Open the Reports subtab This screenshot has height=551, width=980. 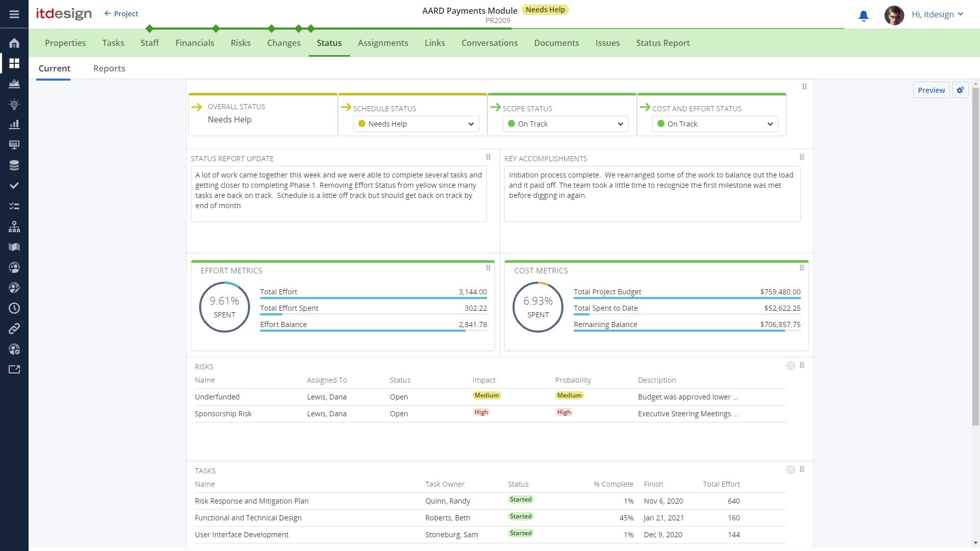coord(109,68)
